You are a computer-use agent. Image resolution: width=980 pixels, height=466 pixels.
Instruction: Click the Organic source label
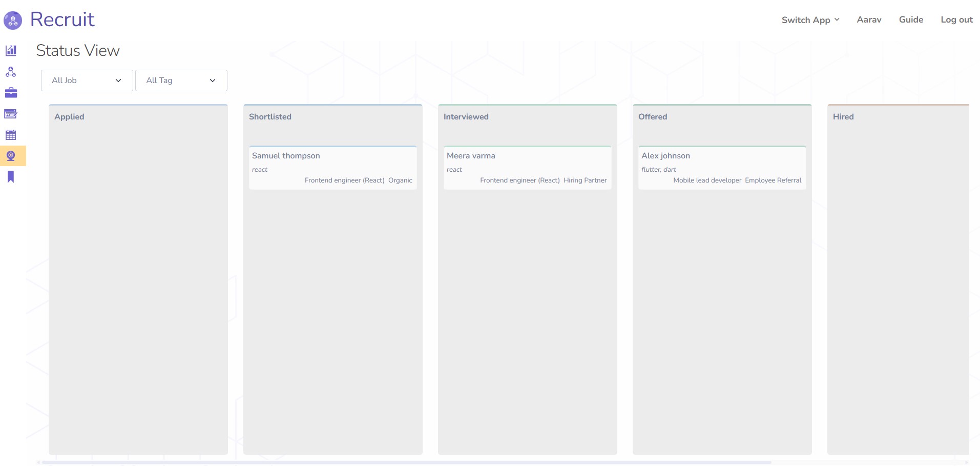[x=400, y=180]
